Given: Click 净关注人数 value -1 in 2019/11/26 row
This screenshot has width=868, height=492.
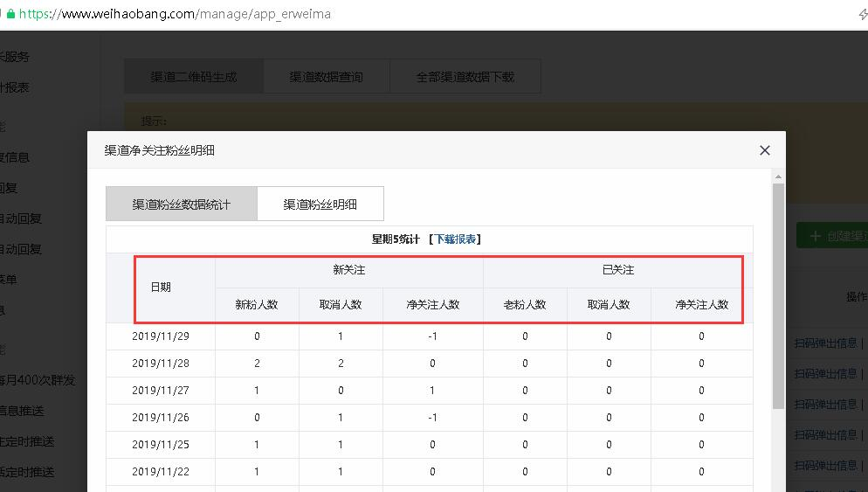Looking at the screenshot, I should point(433,418).
